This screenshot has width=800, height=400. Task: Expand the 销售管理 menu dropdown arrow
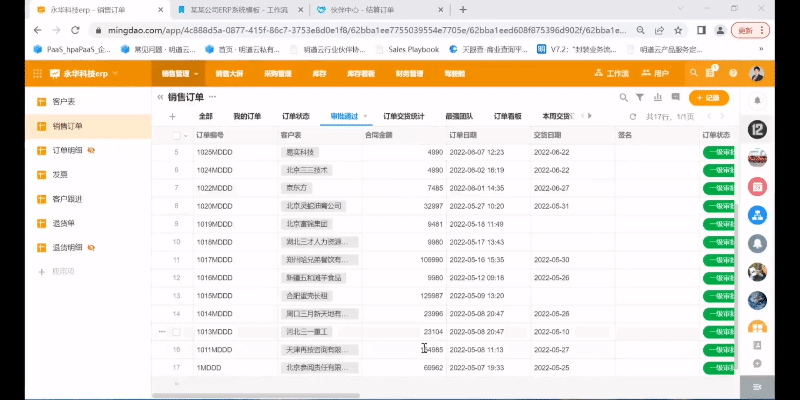coord(196,73)
